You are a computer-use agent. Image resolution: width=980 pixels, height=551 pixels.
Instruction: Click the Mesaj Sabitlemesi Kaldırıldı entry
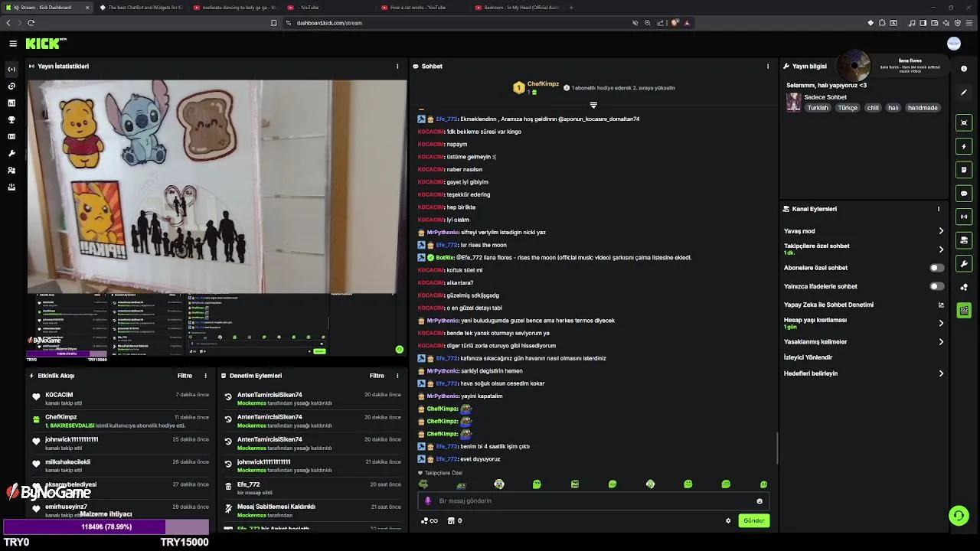[x=312, y=510]
